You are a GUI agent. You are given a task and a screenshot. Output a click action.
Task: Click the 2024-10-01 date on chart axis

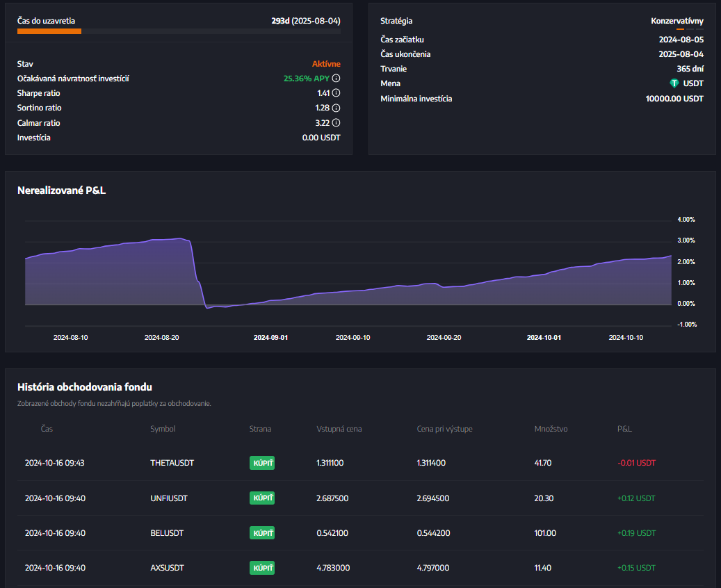[544, 338]
